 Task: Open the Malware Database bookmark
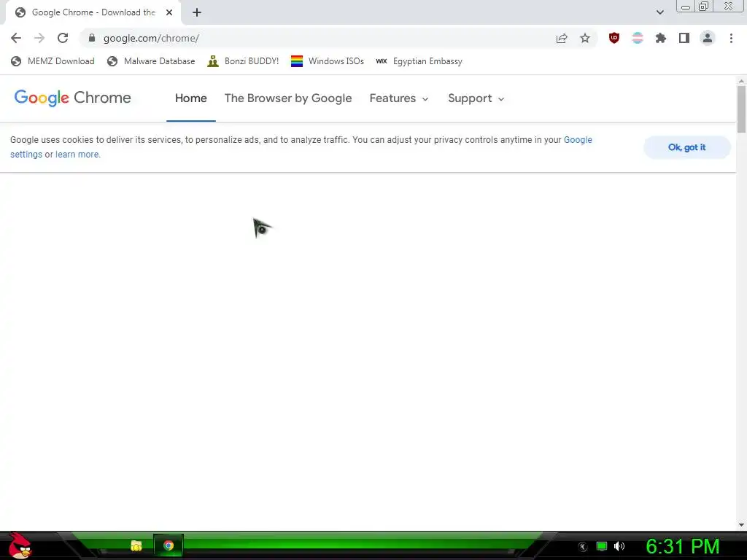[151, 61]
